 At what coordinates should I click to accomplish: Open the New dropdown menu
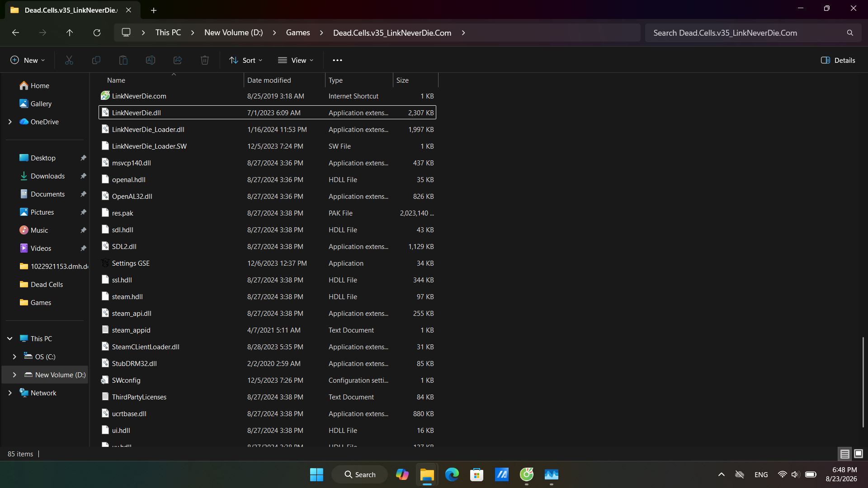coord(28,60)
